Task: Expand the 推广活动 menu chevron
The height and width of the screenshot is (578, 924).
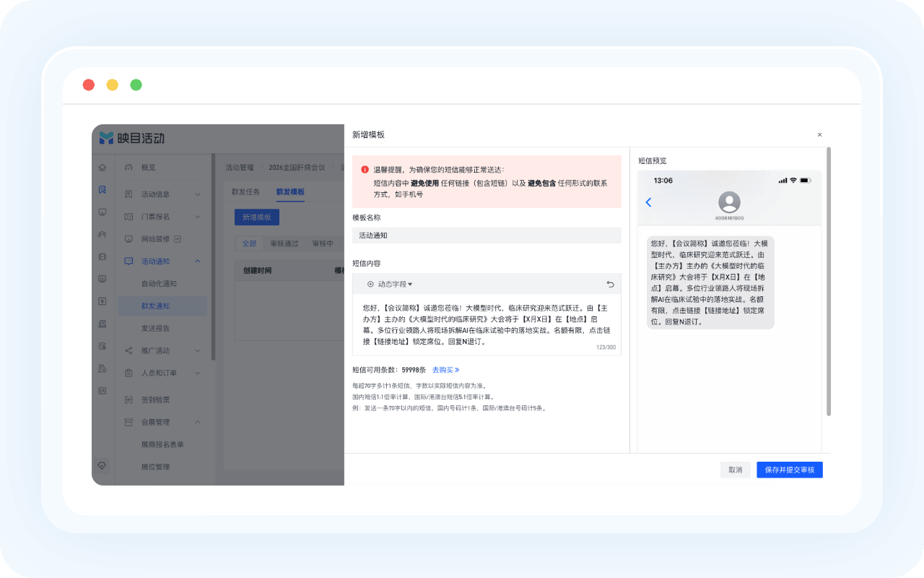Action: pos(198,350)
